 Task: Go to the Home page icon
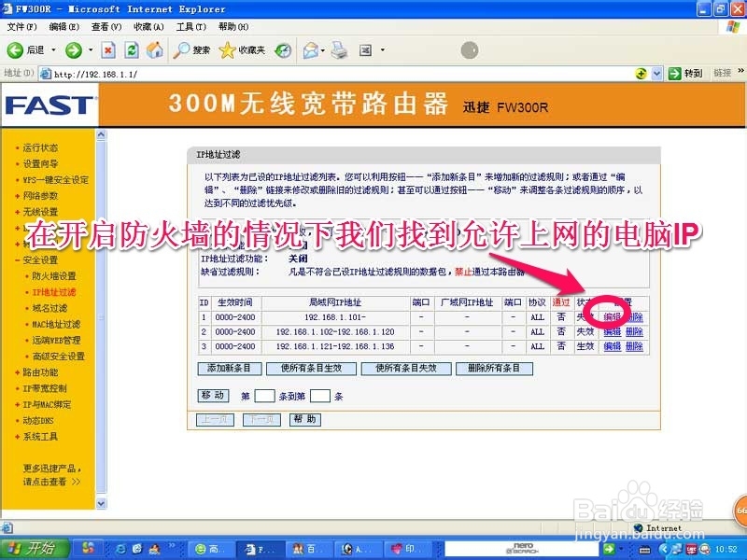(x=154, y=50)
